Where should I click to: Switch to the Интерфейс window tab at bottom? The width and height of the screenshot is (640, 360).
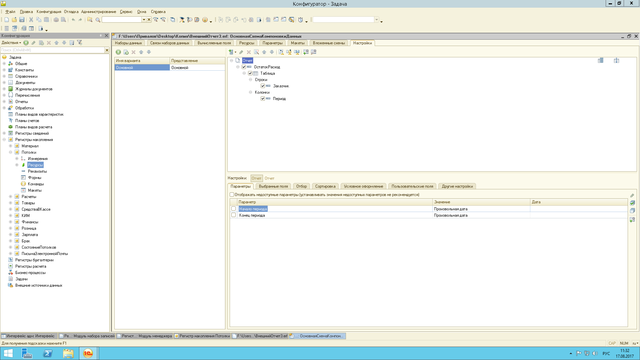[29, 336]
